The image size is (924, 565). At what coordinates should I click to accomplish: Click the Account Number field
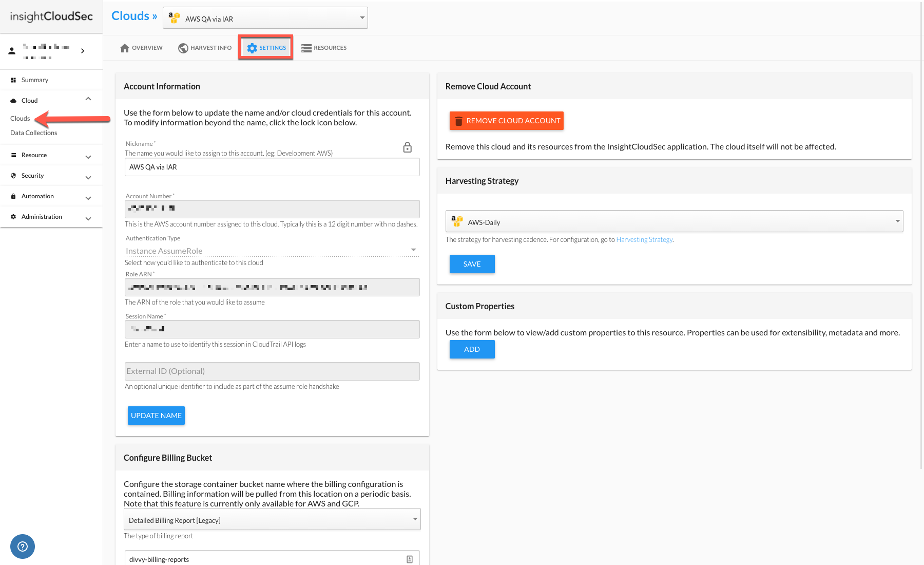(272, 209)
